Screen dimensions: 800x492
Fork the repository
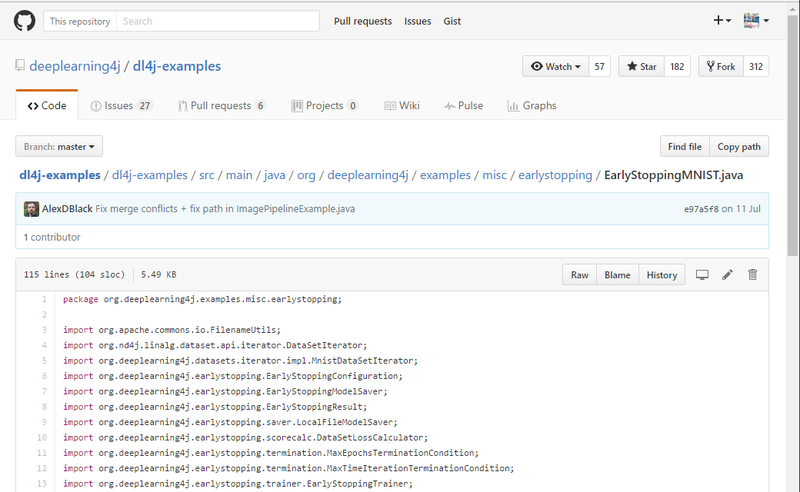point(721,66)
